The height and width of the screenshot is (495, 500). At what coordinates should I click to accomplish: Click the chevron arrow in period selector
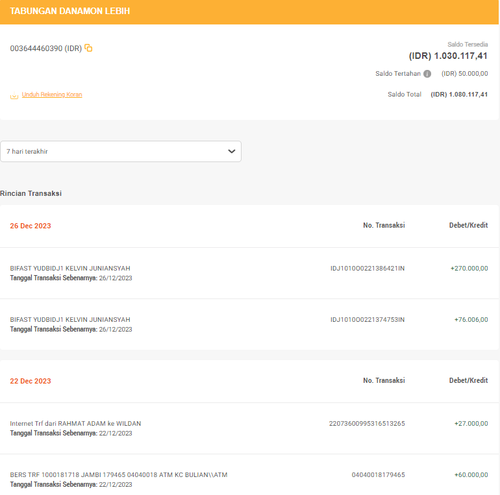232,151
